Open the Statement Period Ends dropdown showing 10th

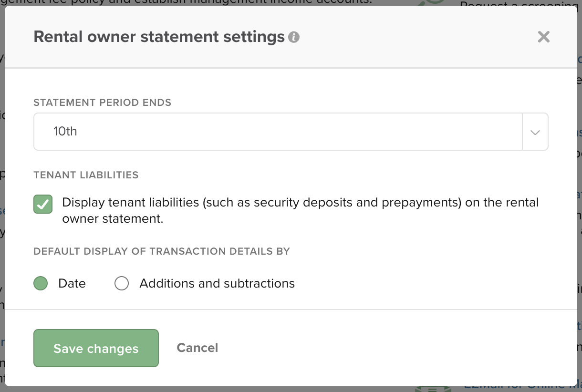pos(278,132)
